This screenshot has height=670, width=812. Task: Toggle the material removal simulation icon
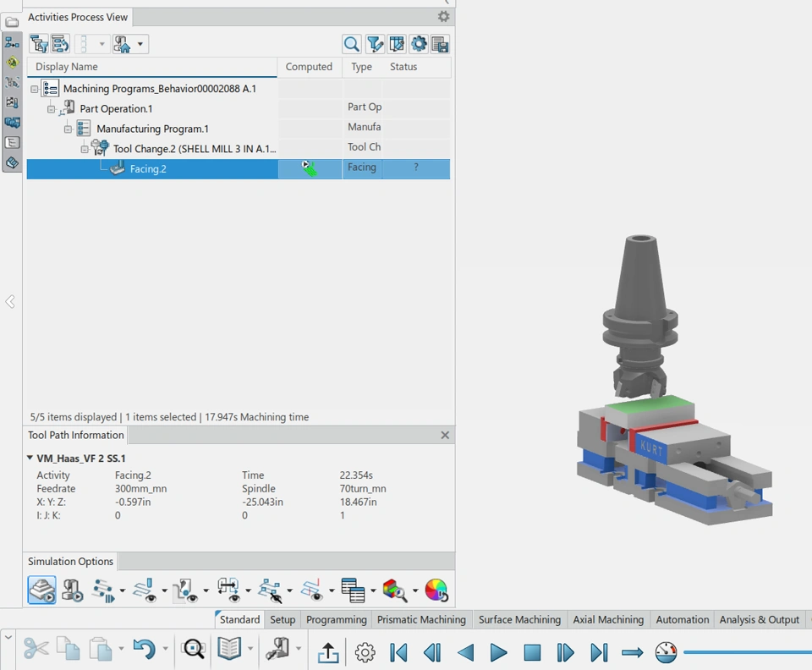pyautogui.click(x=42, y=590)
